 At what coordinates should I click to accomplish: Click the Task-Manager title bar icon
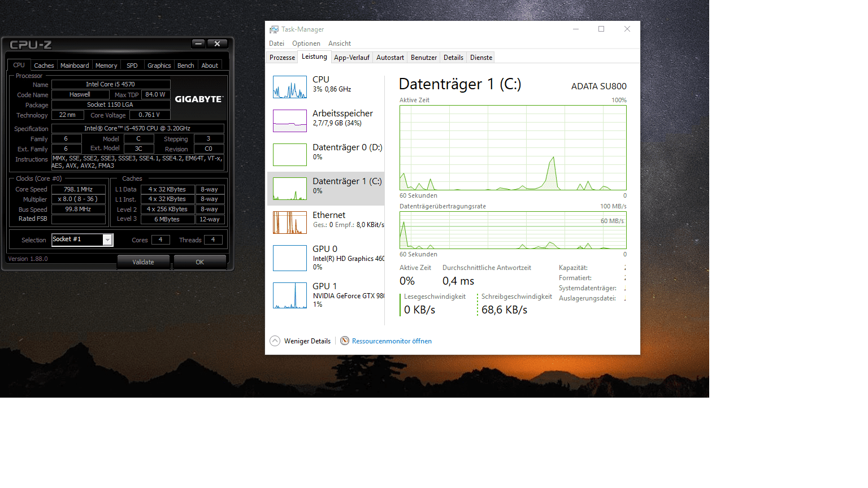coord(274,29)
